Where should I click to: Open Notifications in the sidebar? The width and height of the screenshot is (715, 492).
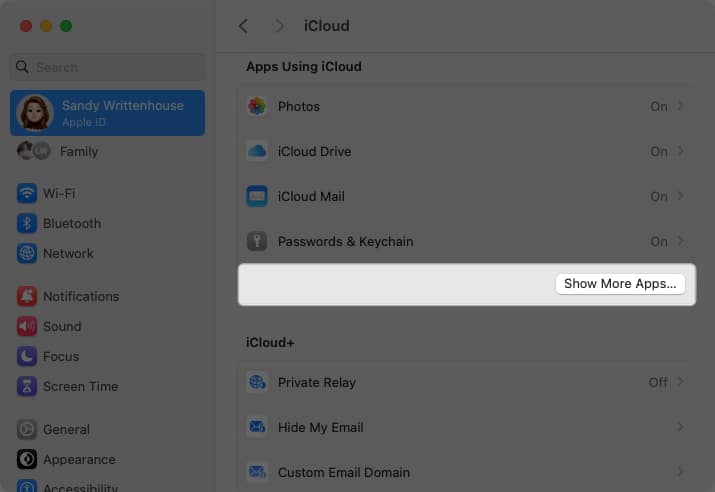pos(80,296)
